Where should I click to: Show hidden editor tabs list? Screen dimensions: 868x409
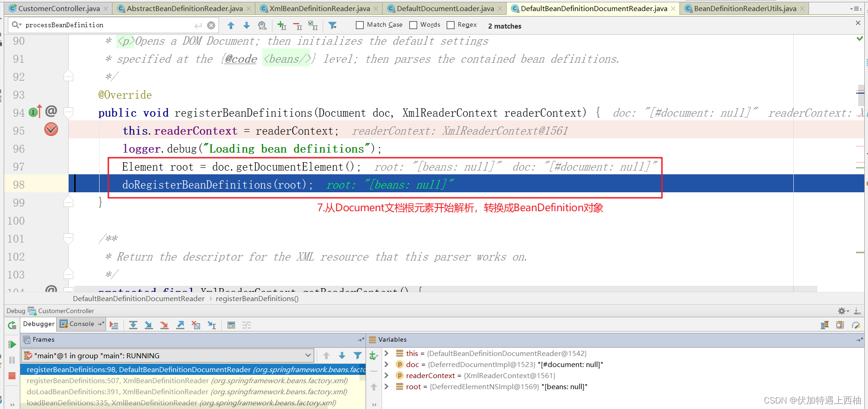click(856, 8)
